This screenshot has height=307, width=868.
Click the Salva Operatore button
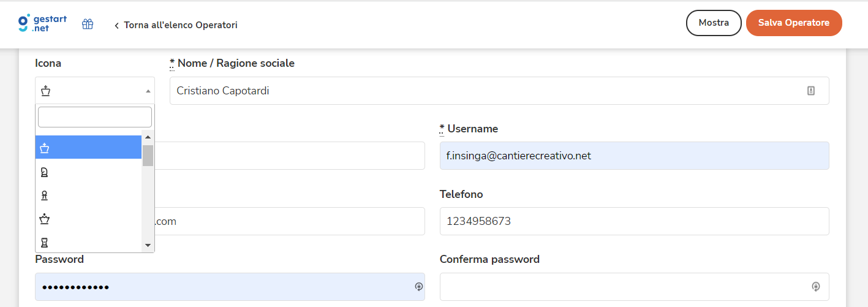794,23
